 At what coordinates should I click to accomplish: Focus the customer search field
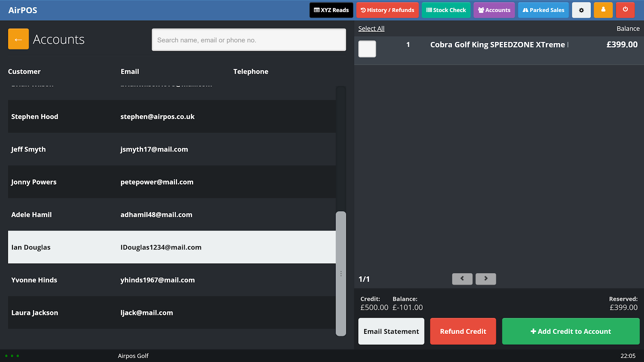(x=249, y=40)
